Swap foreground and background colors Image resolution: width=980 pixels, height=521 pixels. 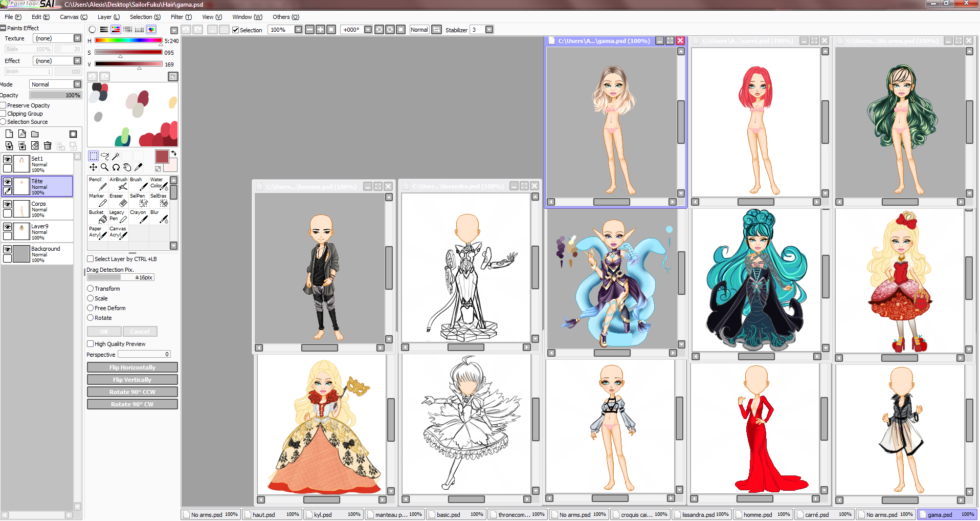(x=174, y=154)
